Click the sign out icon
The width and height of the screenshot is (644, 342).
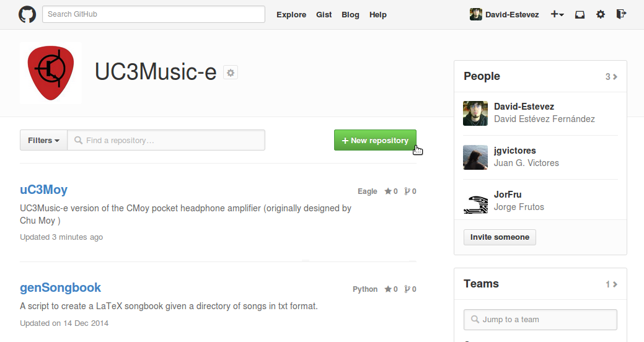click(x=621, y=15)
